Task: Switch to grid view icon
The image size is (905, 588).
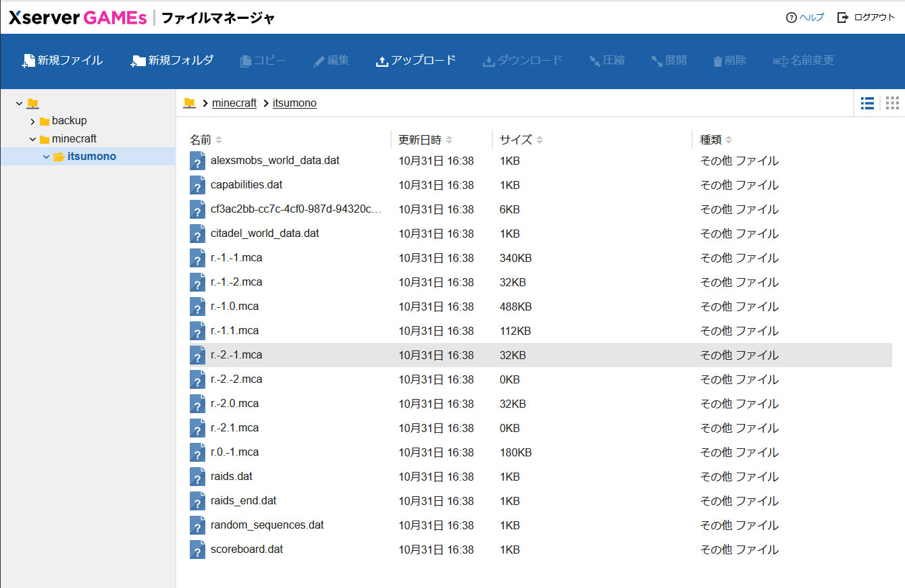Action: (x=892, y=103)
